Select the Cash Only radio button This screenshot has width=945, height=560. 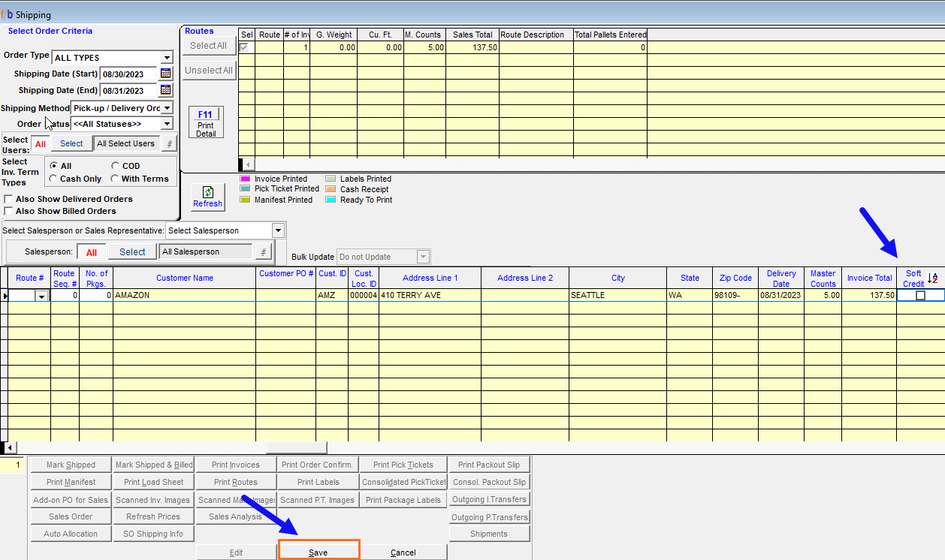(x=53, y=179)
